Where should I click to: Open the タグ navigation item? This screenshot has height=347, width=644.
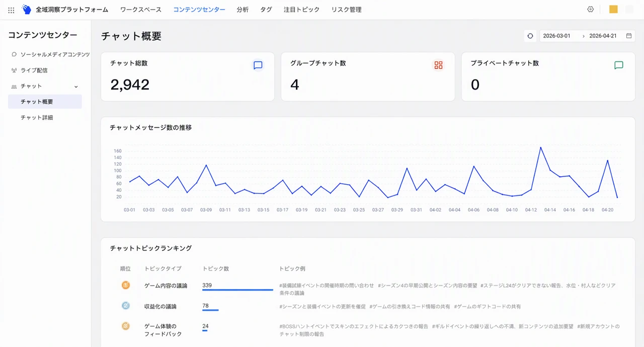point(266,10)
